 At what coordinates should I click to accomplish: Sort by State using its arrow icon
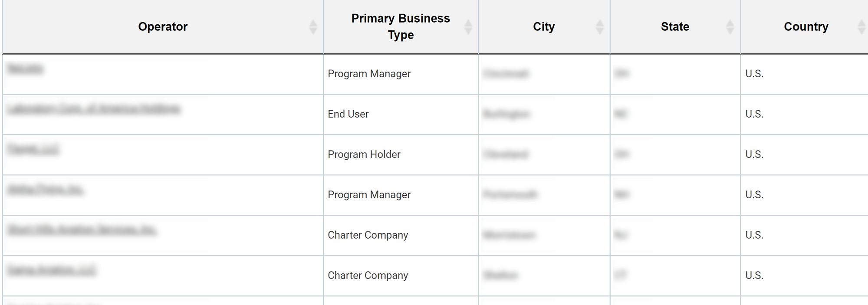point(730,27)
